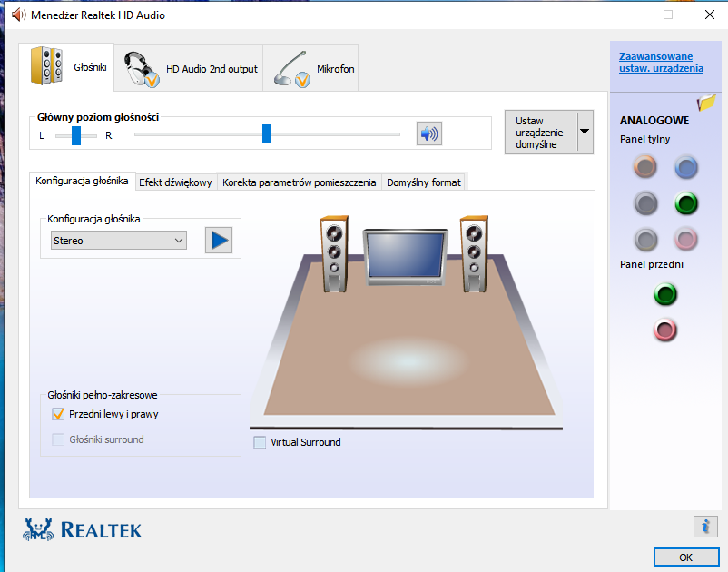Select the green rear panel jack
Viewport: 728px width, 572px height.
pyautogui.click(x=686, y=203)
